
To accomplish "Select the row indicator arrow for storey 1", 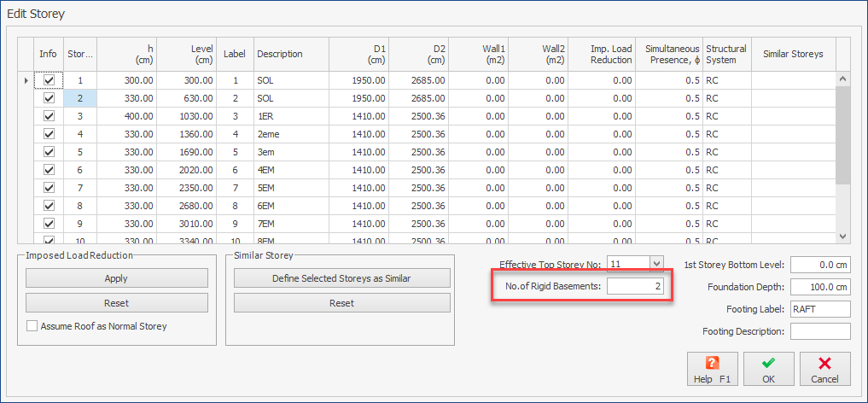I will click(x=26, y=80).
